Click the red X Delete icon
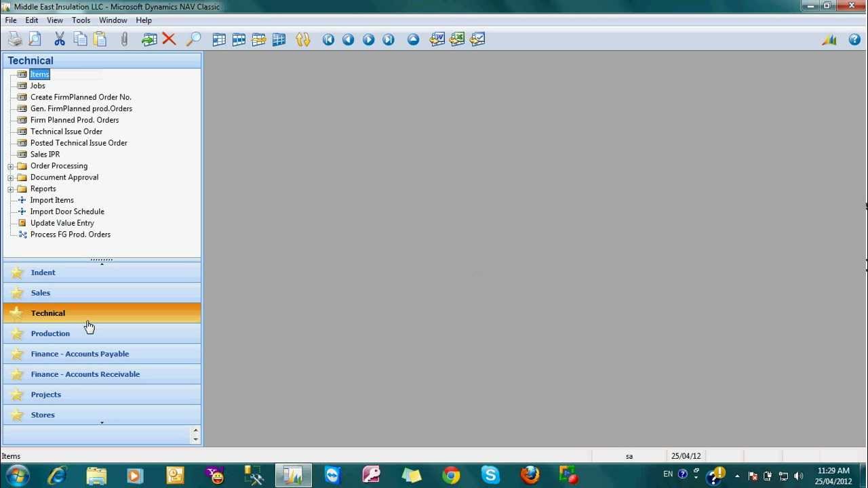 coord(170,39)
